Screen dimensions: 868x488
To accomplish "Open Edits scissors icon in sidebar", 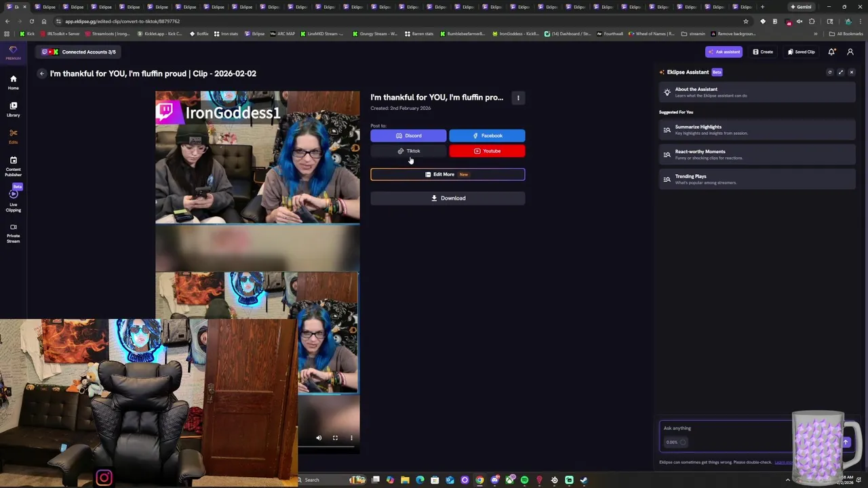I will (13, 136).
